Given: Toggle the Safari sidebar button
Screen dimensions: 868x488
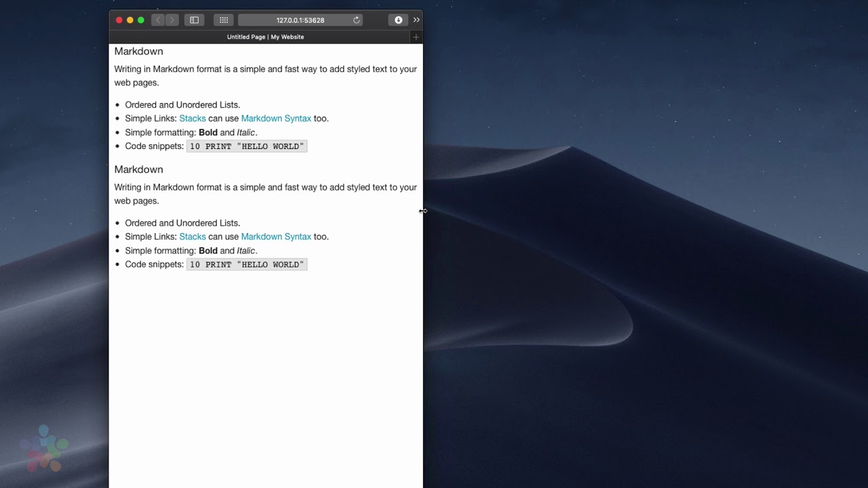Looking at the screenshot, I should click(194, 20).
